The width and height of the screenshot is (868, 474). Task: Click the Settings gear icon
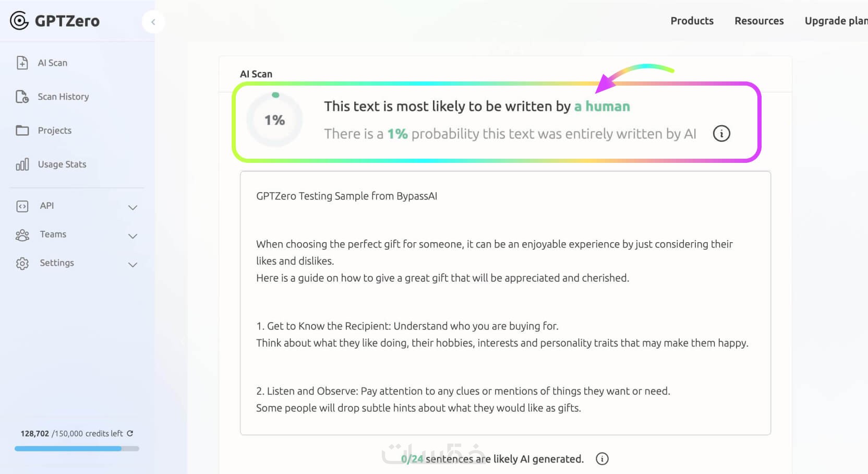coord(22,264)
